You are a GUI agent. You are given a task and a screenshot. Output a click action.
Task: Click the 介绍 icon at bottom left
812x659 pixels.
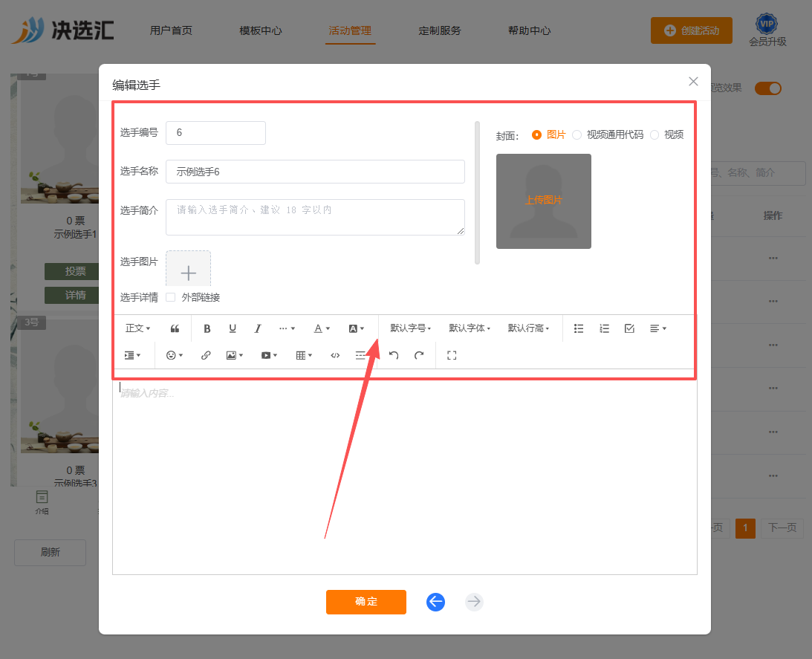[42, 502]
